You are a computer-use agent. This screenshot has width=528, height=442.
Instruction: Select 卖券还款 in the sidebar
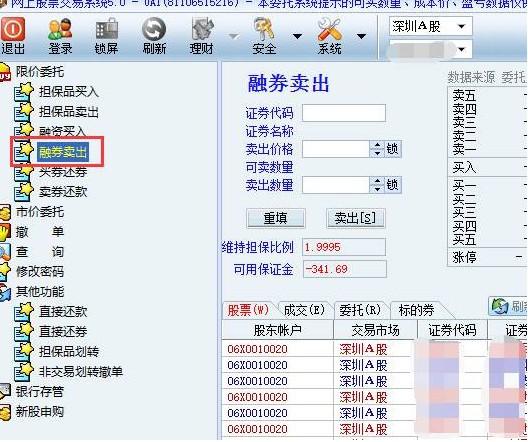coord(63,192)
